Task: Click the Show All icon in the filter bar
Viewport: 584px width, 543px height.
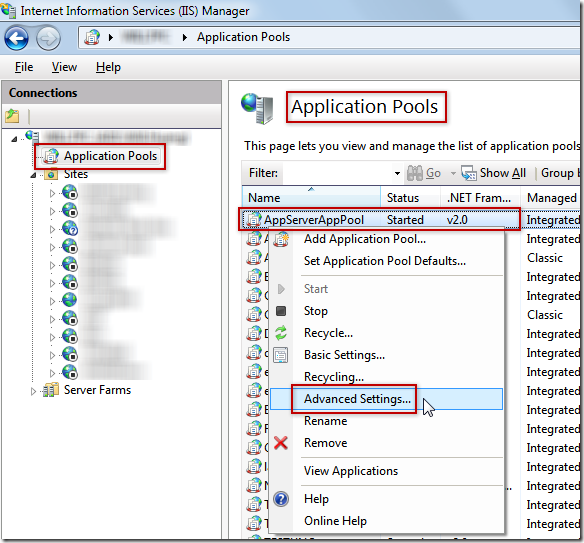Action: tap(469, 173)
